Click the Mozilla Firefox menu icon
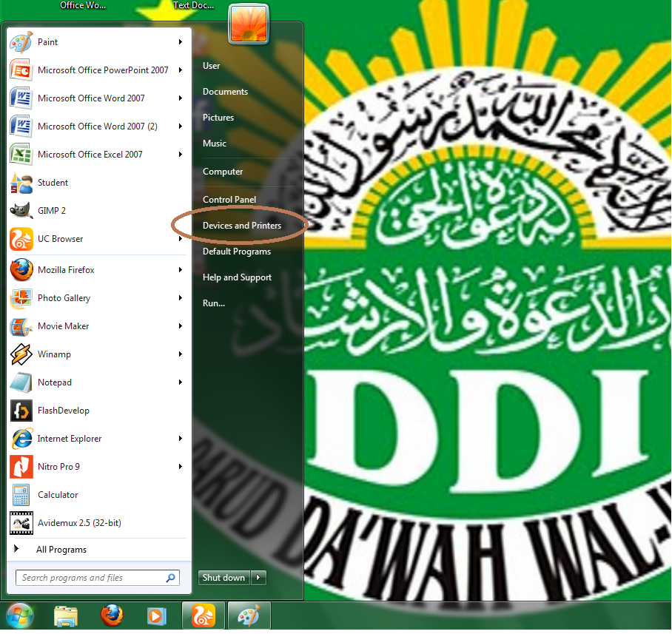The width and height of the screenshot is (672, 634). (x=21, y=270)
